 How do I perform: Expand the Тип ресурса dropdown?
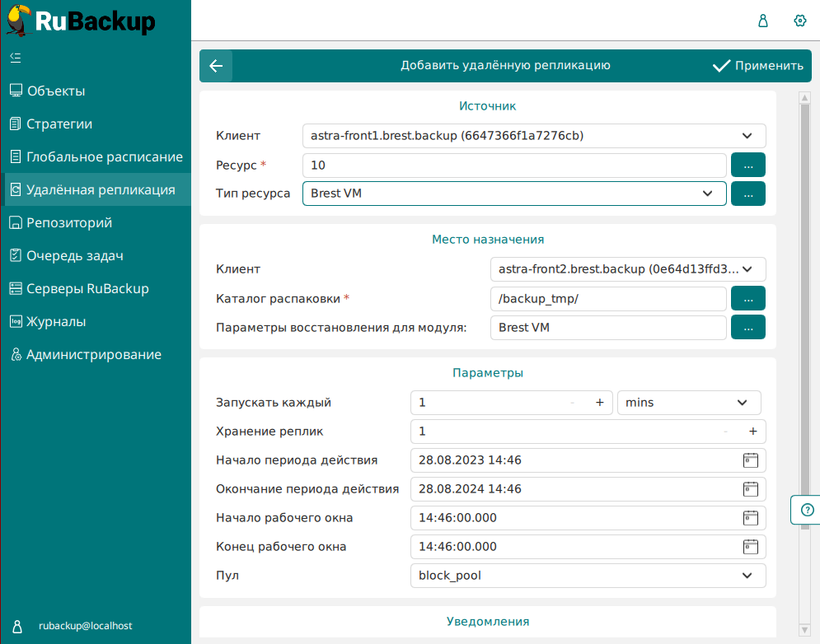pos(707,194)
